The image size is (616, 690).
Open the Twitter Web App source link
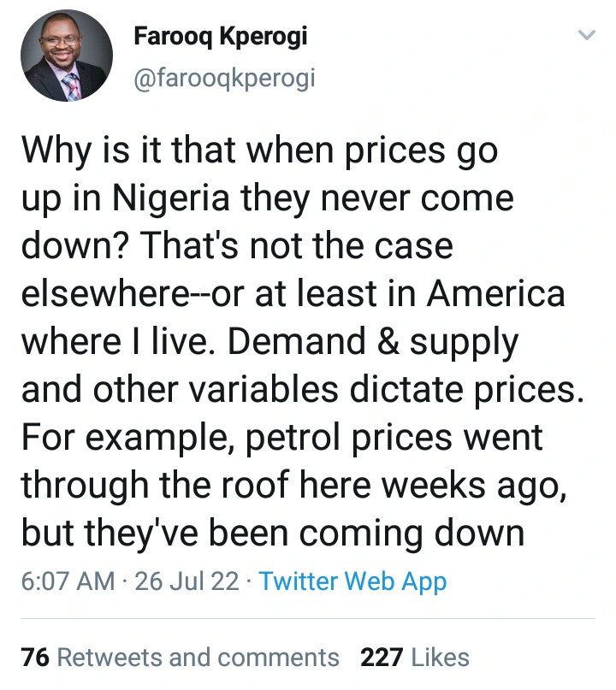point(352,581)
